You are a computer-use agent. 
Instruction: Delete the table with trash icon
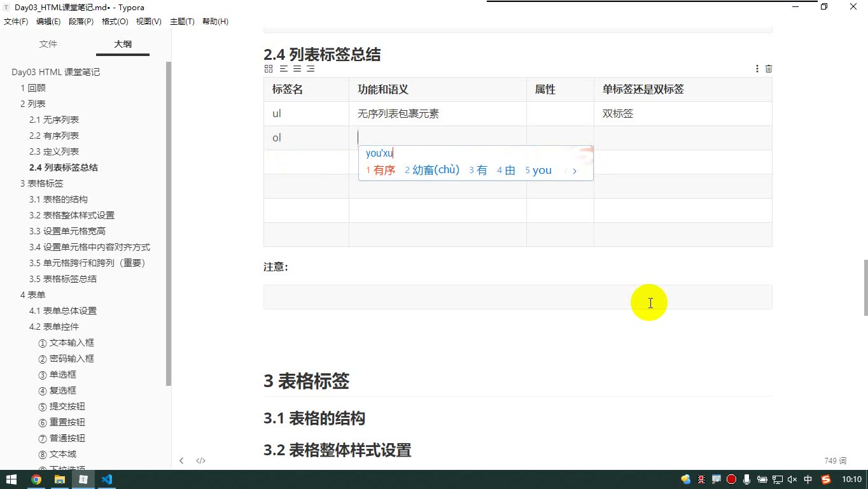click(769, 69)
